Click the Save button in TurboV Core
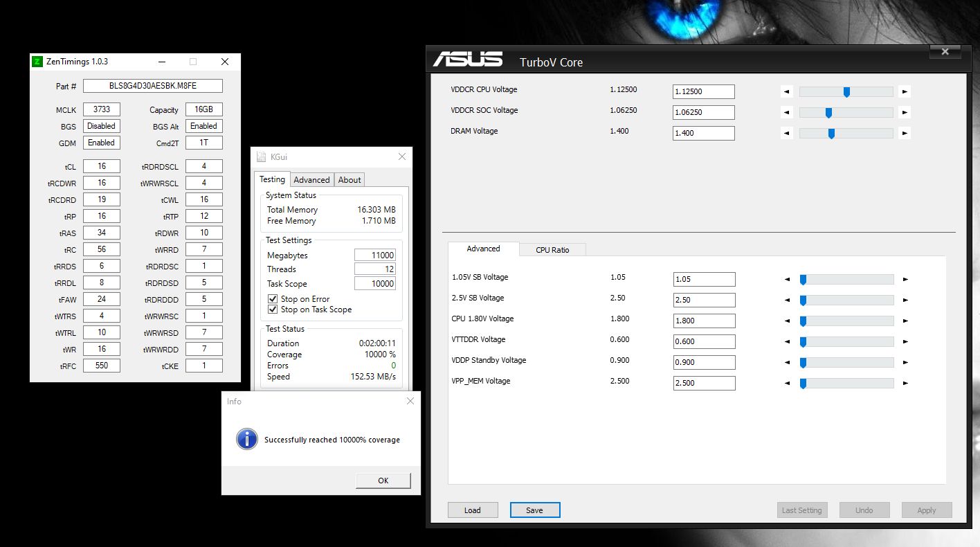 pos(535,510)
